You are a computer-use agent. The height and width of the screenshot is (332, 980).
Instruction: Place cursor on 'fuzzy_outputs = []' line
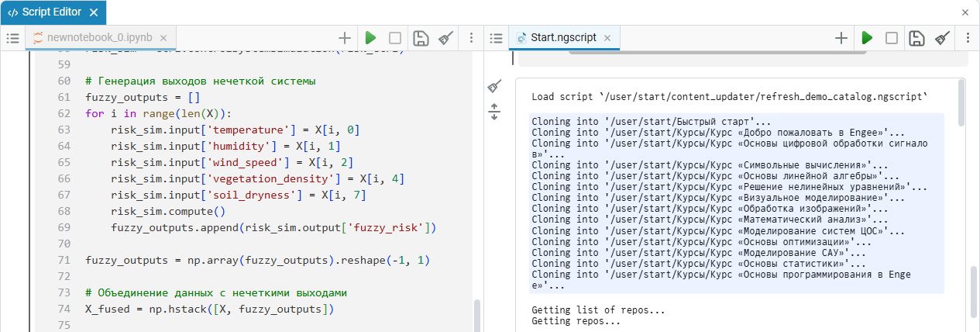point(143,97)
